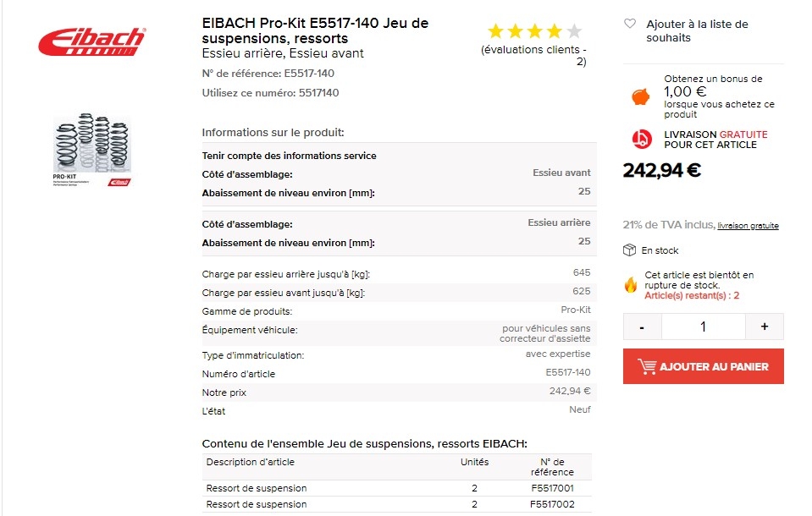Open the évaluations clients reviews link

(533, 55)
